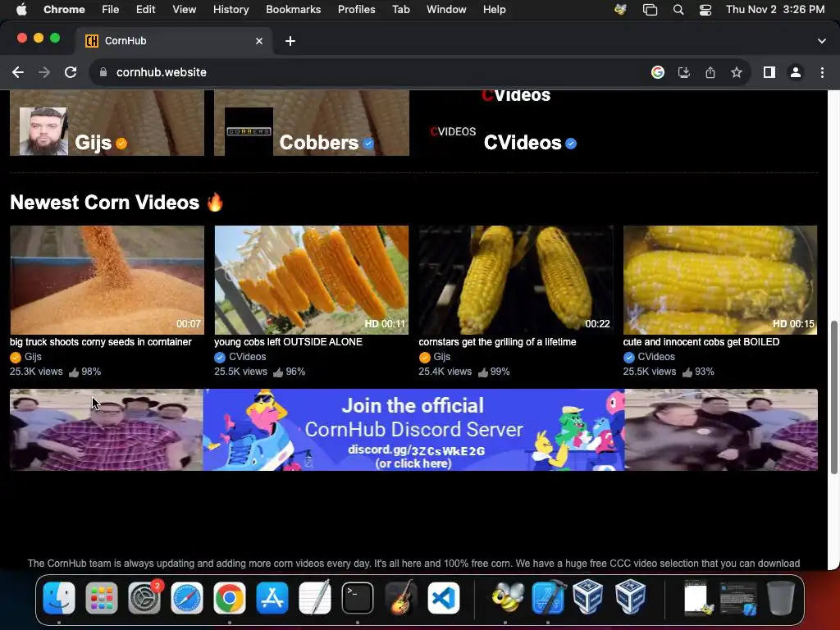Click the Discord server banner
The width and height of the screenshot is (840, 630).
point(413,430)
